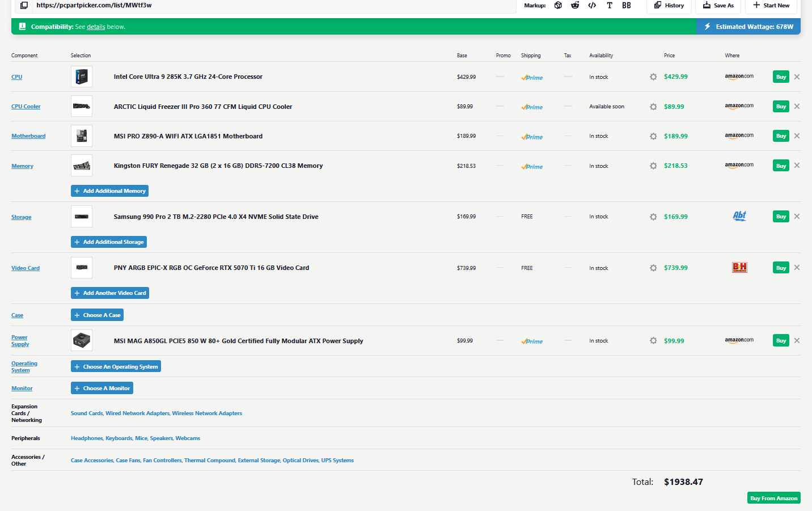Open the Kingston memory product thumbnail
This screenshot has height=511, width=812.
click(82, 166)
